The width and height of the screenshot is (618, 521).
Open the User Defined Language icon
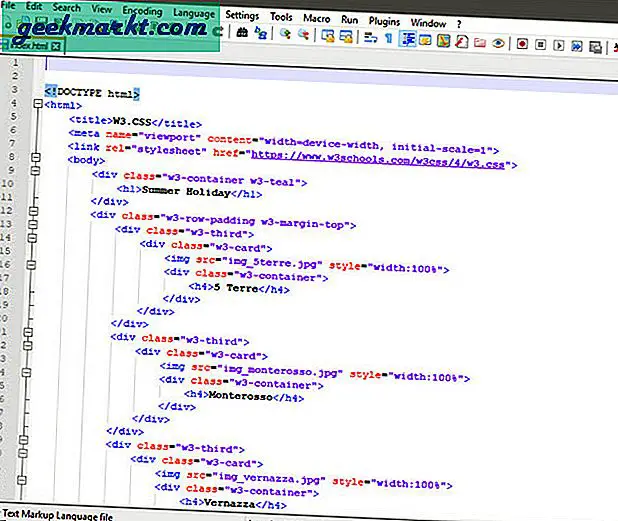[x=425, y=40]
